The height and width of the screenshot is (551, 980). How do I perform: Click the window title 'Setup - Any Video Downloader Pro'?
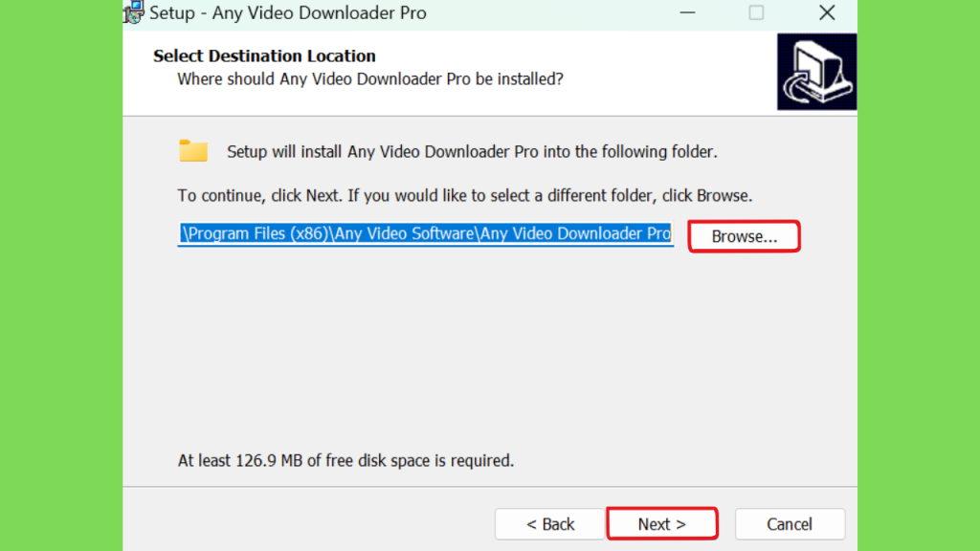click(288, 13)
